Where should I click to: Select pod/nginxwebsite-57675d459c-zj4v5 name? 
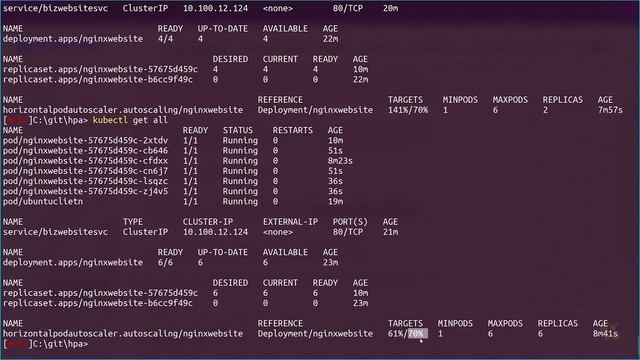point(85,191)
